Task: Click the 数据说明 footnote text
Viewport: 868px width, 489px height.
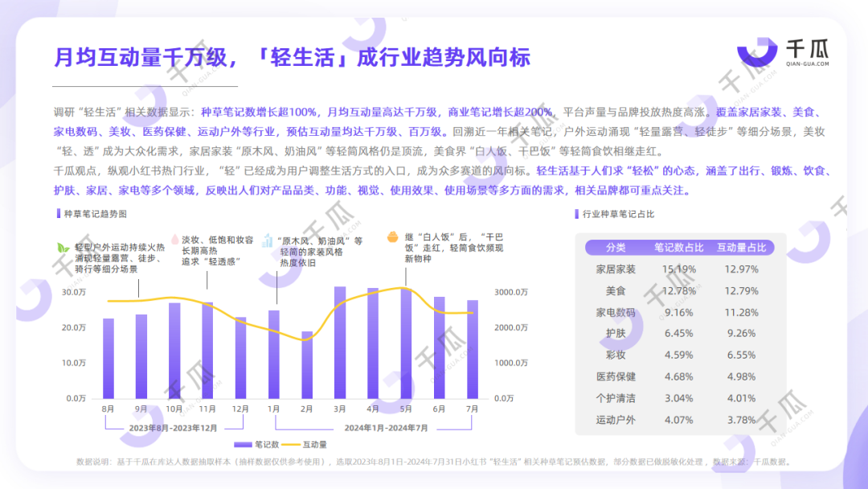Action: [x=433, y=462]
